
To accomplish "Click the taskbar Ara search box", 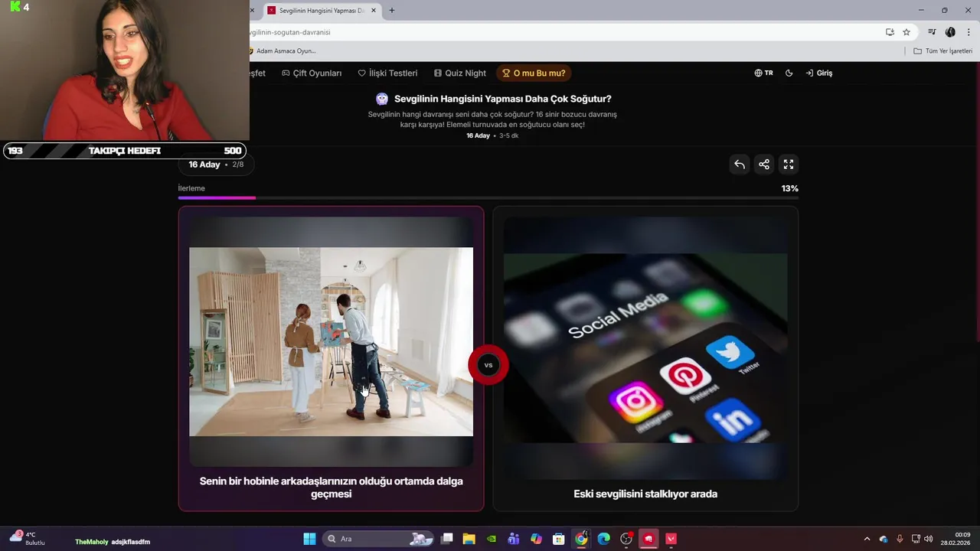I will click(x=380, y=539).
